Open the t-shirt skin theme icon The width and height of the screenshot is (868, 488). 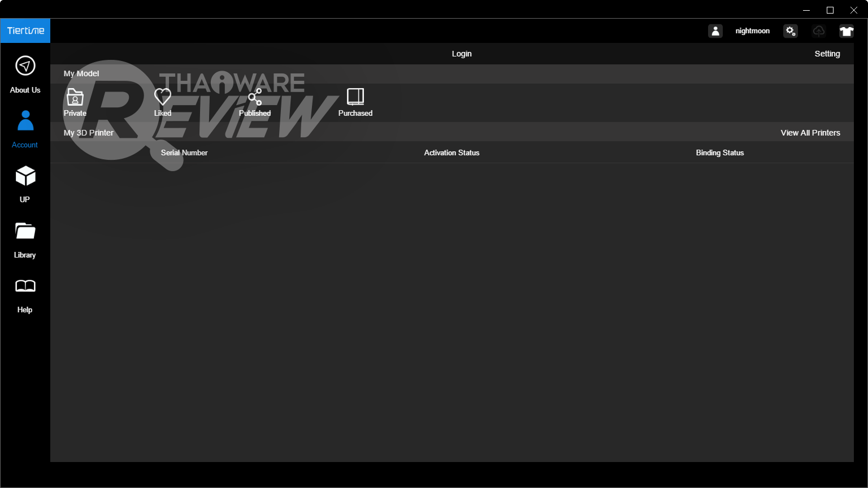click(x=847, y=31)
